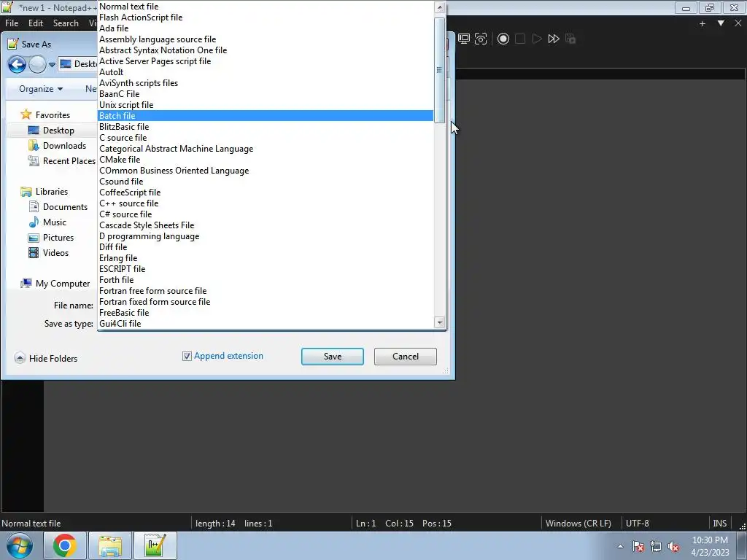Open Google Chrome from taskbar

(x=65, y=545)
